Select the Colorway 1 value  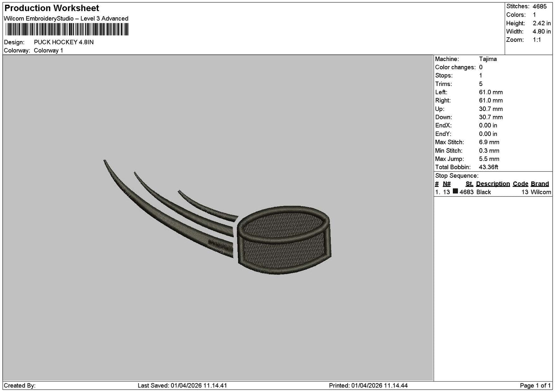point(48,51)
